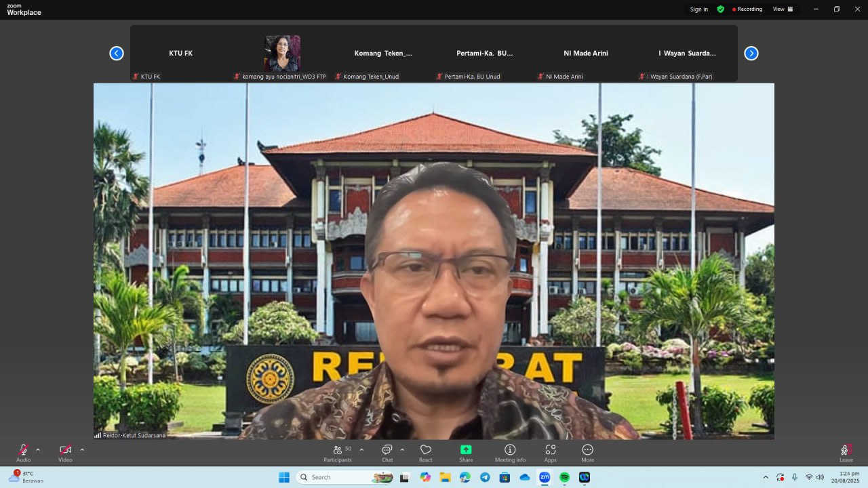This screenshot has width=868, height=488.
Task: Open the More options menu
Action: coord(587,453)
